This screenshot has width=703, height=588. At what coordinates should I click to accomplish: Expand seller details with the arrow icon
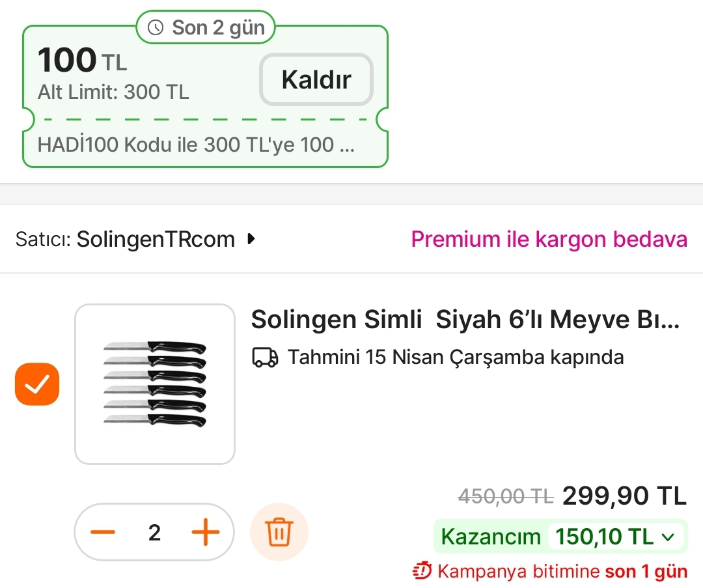251,240
